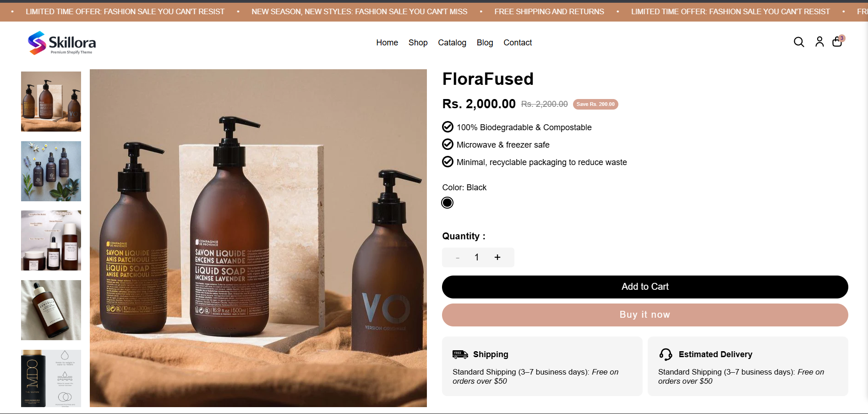868x414 pixels.
Task: Click the Buy it now button
Action: 645,315
